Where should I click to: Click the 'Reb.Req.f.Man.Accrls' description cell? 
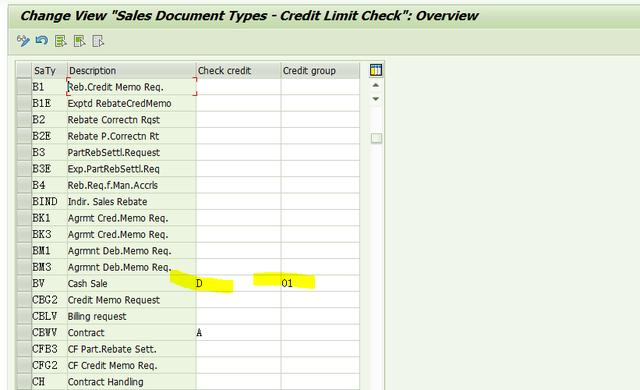(x=131, y=185)
